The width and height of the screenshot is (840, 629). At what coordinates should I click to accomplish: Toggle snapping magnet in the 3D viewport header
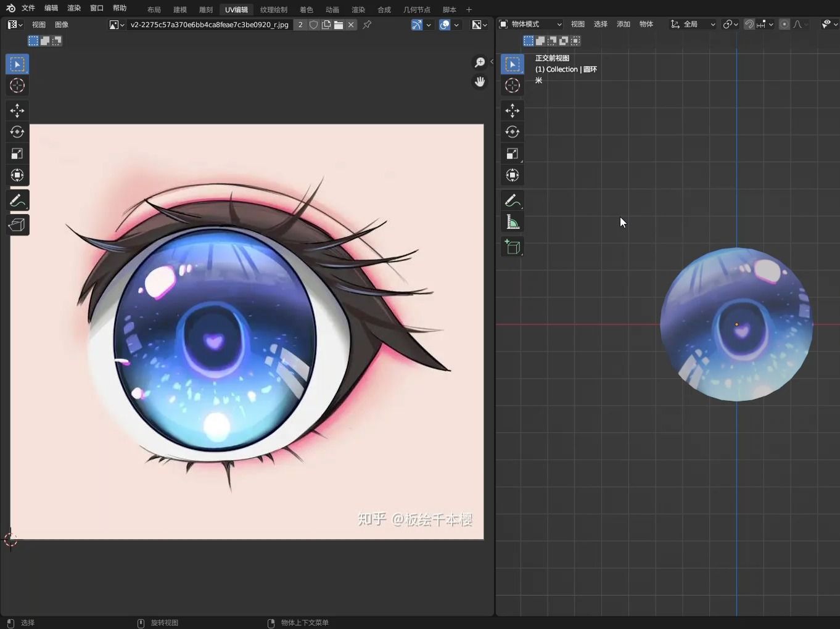click(x=749, y=24)
